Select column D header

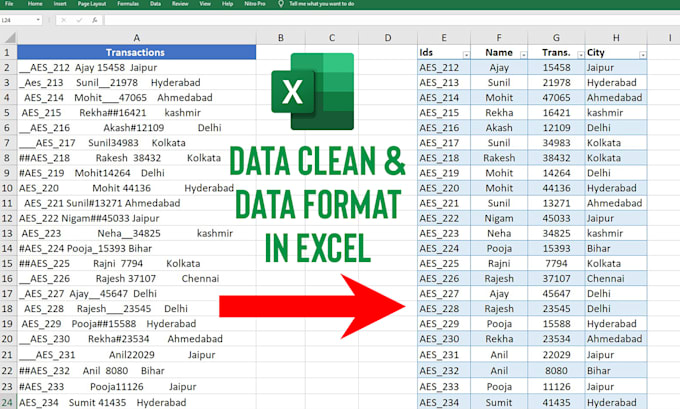point(388,38)
